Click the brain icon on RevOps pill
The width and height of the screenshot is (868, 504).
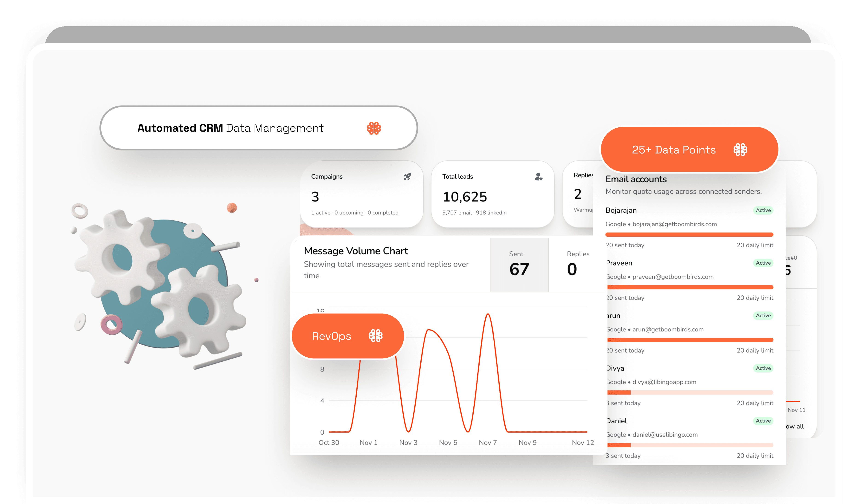click(x=376, y=336)
